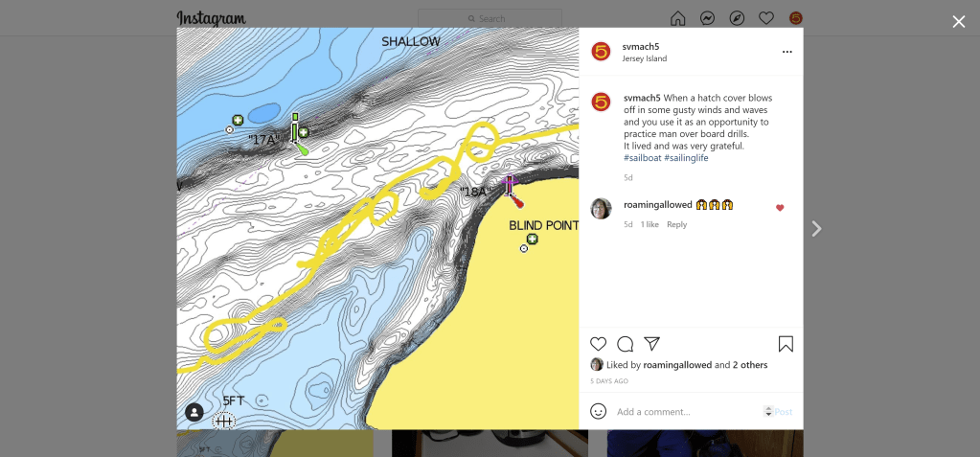This screenshot has width=980, height=457.
Task: Open the Jersey Island location link
Action: pos(645,58)
